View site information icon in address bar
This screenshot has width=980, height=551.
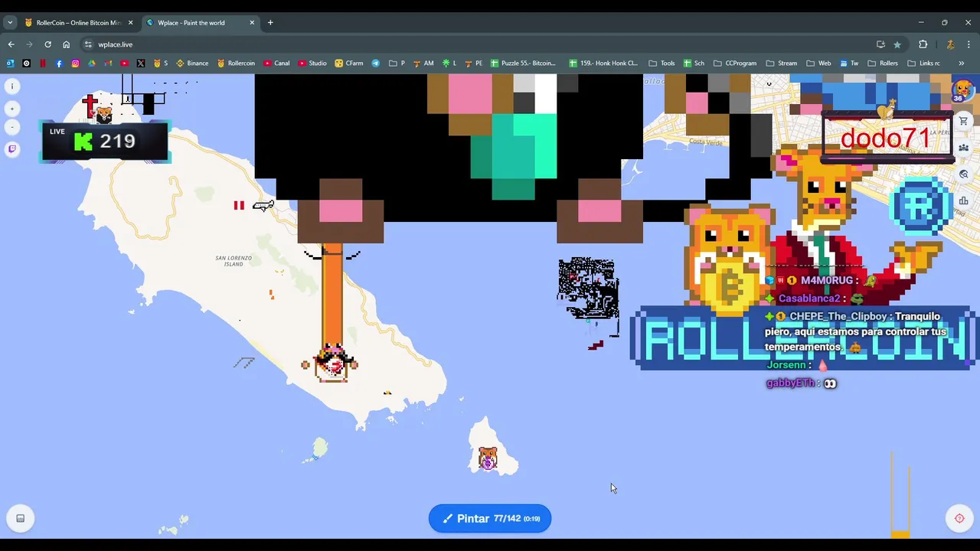(88, 44)
